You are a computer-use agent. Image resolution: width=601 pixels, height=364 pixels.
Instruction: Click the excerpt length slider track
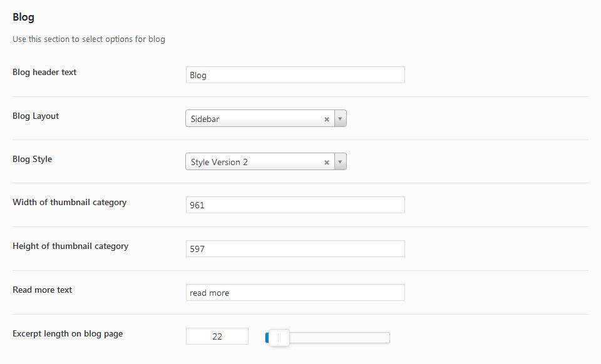pyautogui.click(x=339, y=338)
